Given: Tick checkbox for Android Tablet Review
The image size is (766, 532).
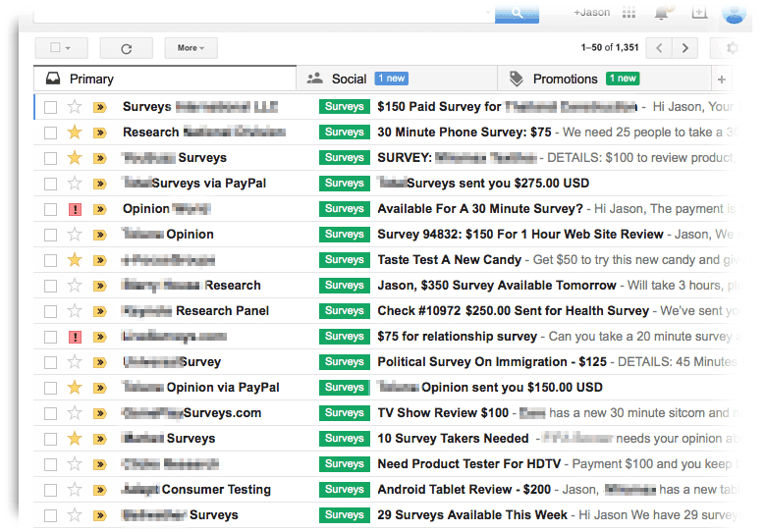Looking at the screenshot, I should click(x=50, y=490).
